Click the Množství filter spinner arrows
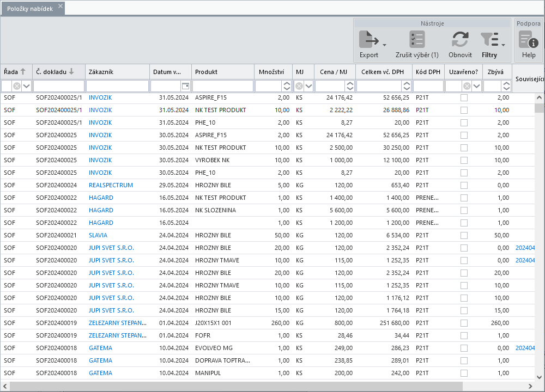This screenshot has width=545, height=392. 287,86
